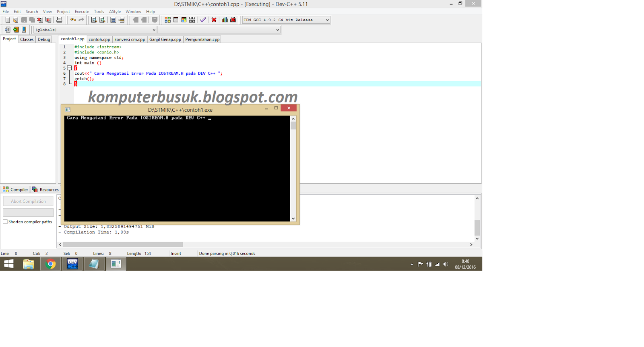
Task: Switch to the Ganjil Genap.cpp tab
Action: [165, 39]
